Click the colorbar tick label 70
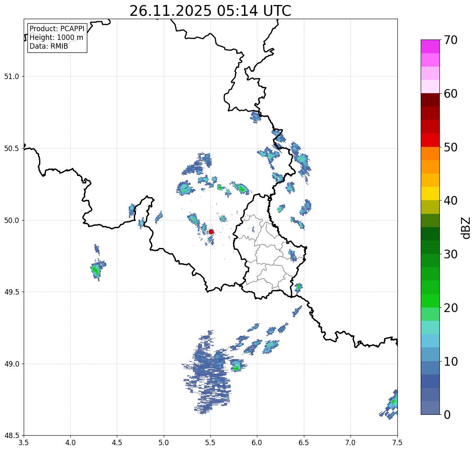The height and width of the screenshot is (451, 476). [451, 40]
